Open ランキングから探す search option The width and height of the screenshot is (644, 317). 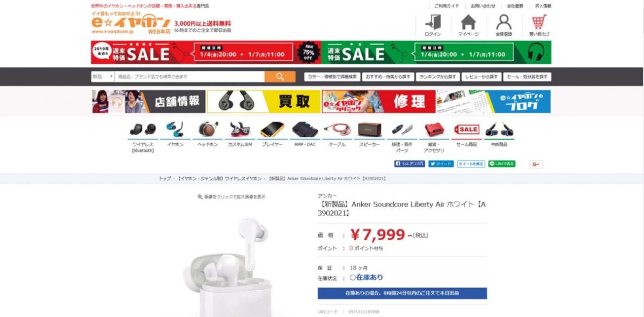[437, 77]
